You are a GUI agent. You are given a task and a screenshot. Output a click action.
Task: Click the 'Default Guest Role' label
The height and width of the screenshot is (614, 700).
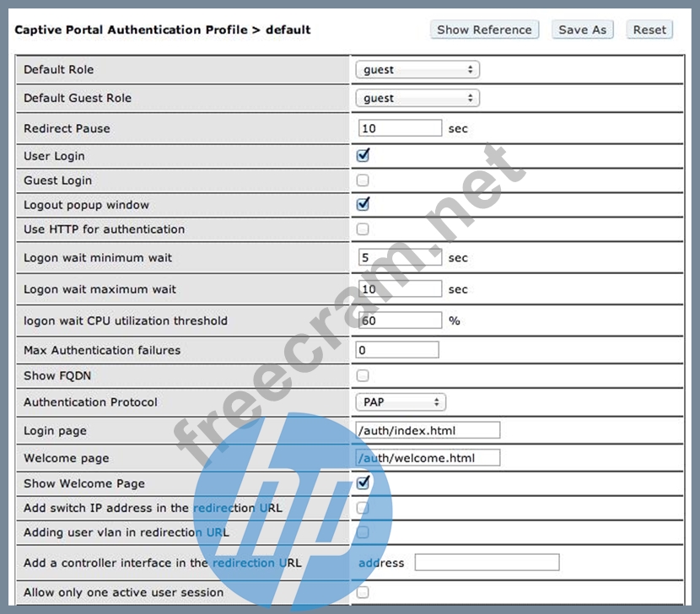click(78, 98)
